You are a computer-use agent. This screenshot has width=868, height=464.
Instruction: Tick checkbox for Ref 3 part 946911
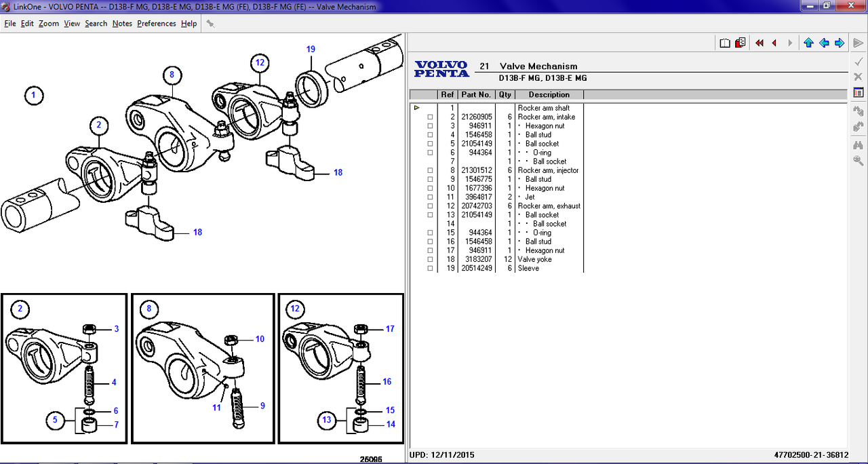pyautogui.click(x=430, y=126)
